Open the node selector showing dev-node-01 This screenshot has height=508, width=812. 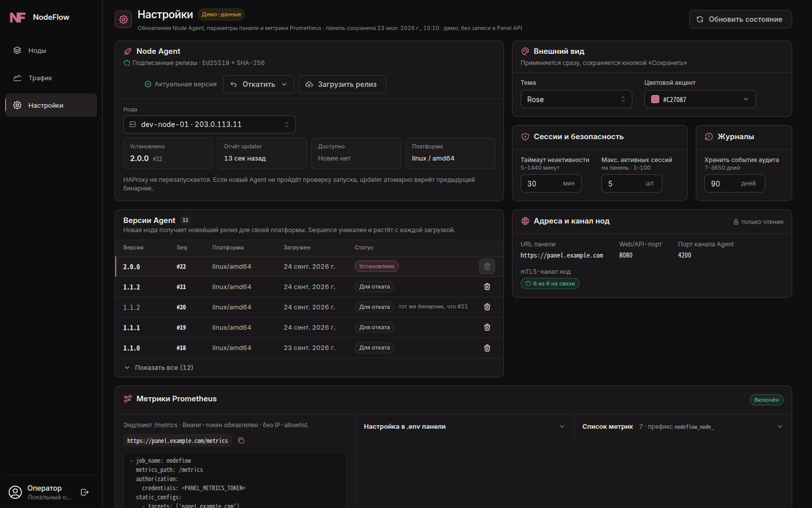point(210,124)
